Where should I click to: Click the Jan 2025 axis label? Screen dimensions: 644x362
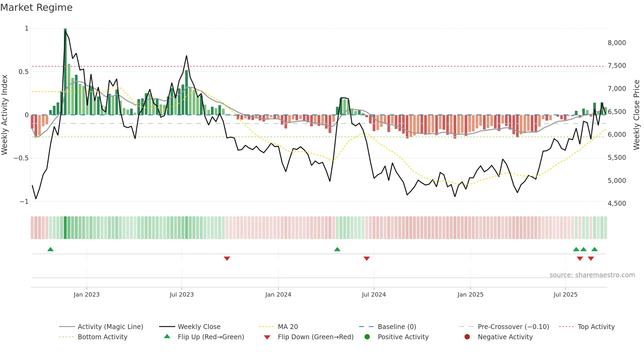click(470, 294)
